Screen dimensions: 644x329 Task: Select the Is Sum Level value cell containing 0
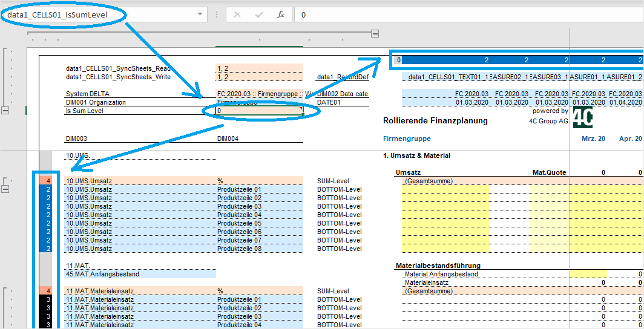pyautogui.click(x=260, y=111)
